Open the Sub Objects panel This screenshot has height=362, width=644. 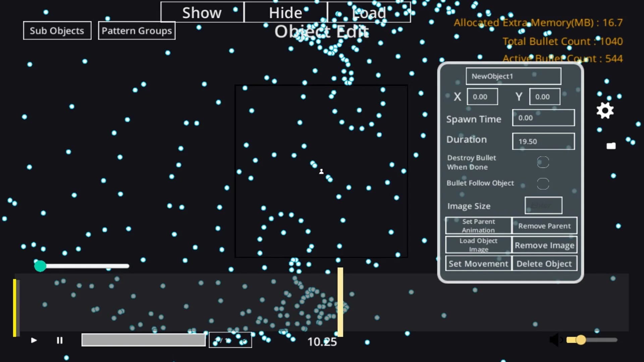tap(57, 30)
